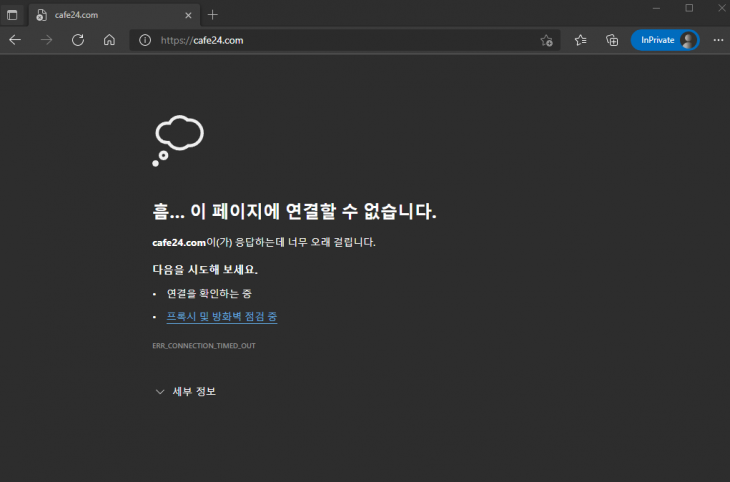Click the 다음을 시도해 보세요. text
Viewport: 730px width, 482px height.
pyautogui.click(x=205, y=270)
